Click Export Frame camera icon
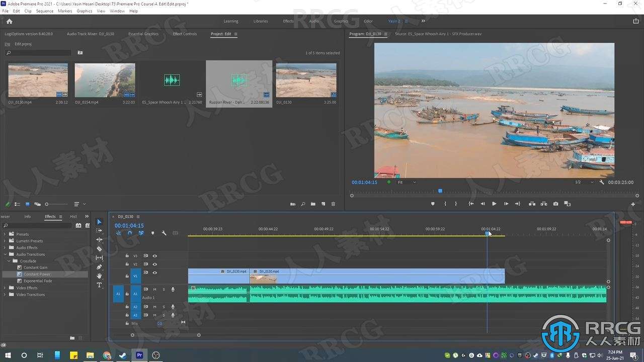 (555, 204)
